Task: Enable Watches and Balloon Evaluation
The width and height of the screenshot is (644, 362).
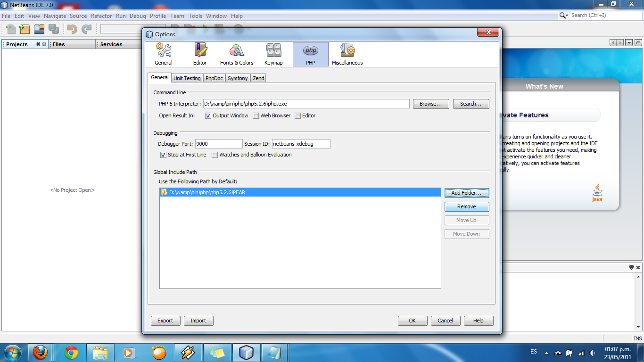Action: (x=215, y=155)
